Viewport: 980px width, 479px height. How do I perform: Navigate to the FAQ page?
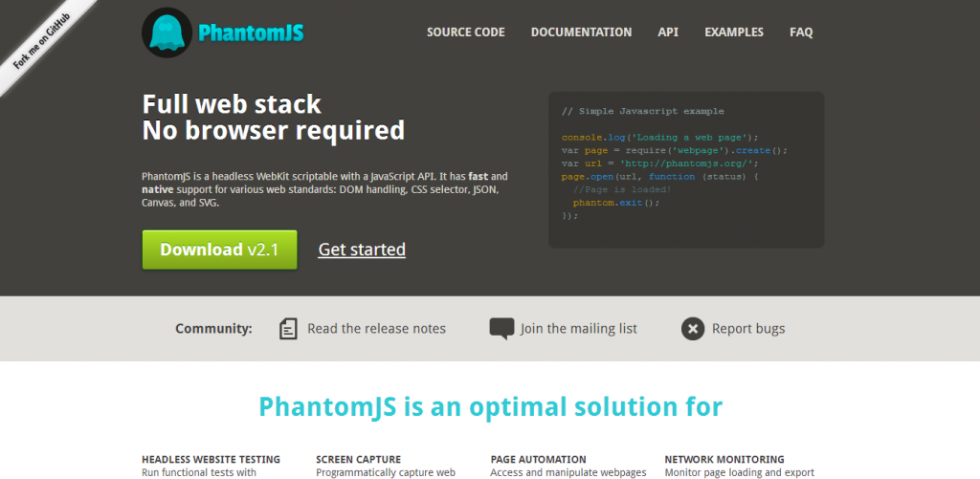coord(801,33)
